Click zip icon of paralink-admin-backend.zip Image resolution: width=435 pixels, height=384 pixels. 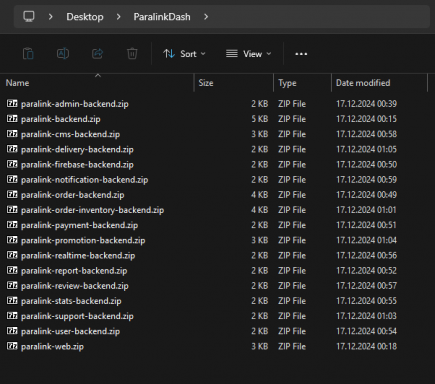[x=12, y=103]
